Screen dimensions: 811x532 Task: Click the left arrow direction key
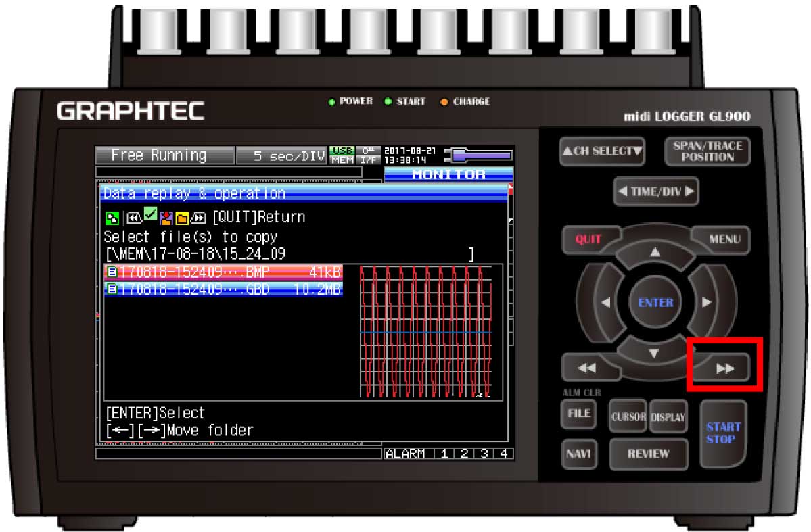pyautogui.click(x=605, y=302)
